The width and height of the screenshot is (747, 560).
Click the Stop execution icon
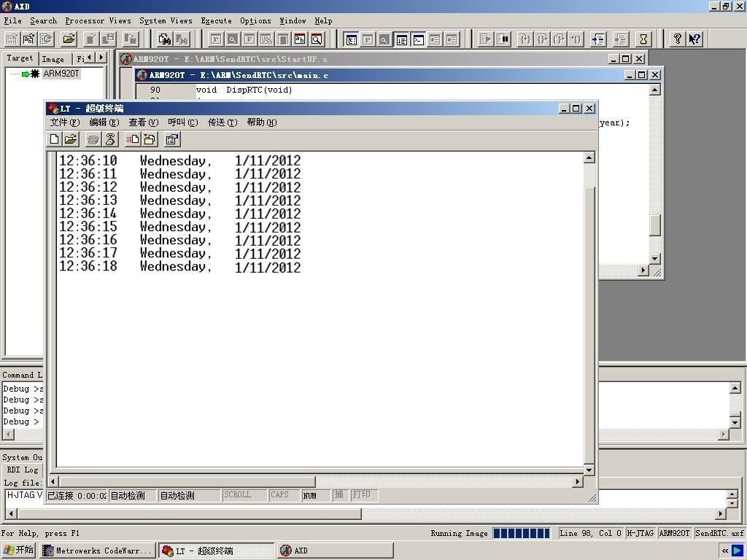[503, 39]
